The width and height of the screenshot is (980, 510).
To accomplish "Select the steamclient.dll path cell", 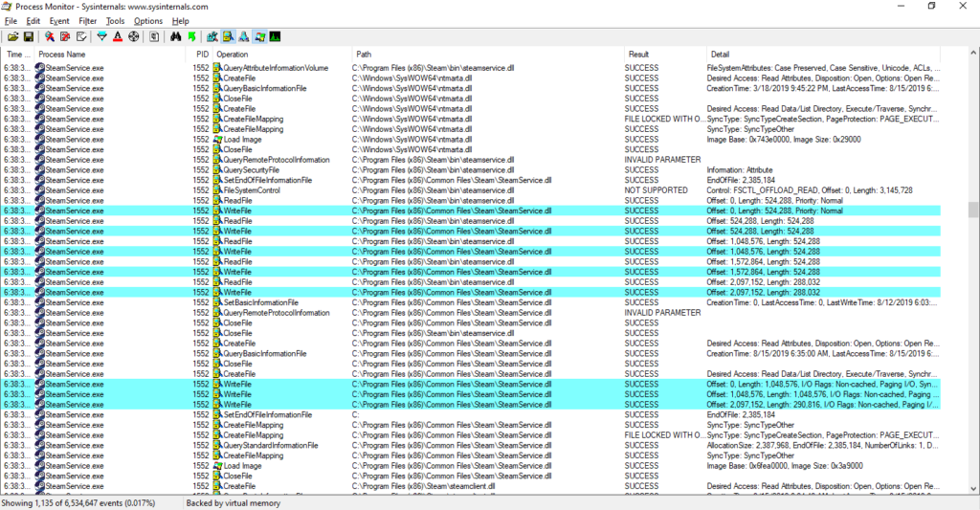I will coord(424,486).
